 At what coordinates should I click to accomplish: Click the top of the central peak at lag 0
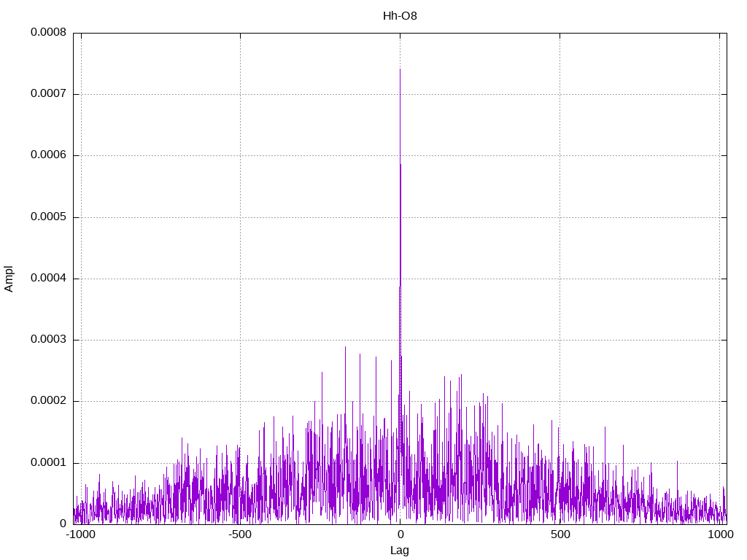point(400,69)
